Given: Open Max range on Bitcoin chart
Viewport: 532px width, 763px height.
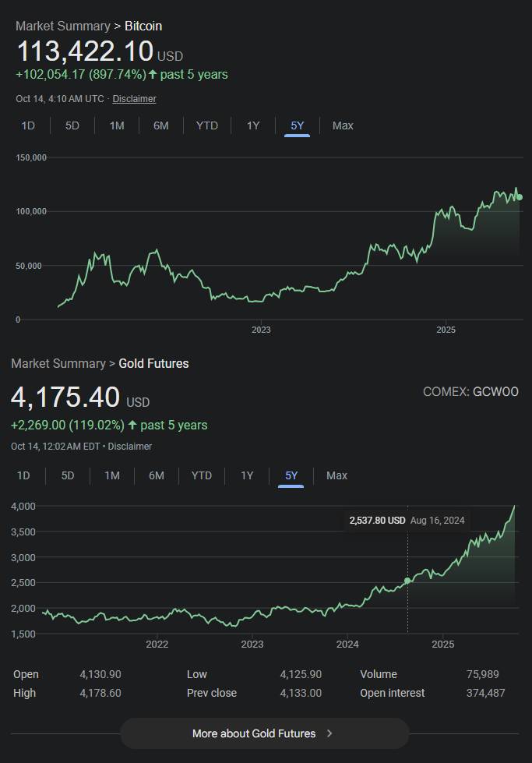Looking at the screenshot, I should [x=343, y=125].
